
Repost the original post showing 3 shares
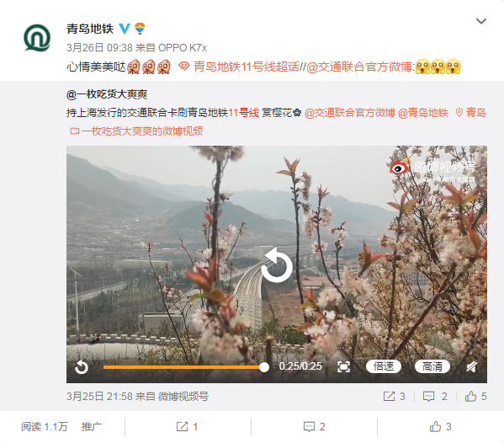point(394,397)
